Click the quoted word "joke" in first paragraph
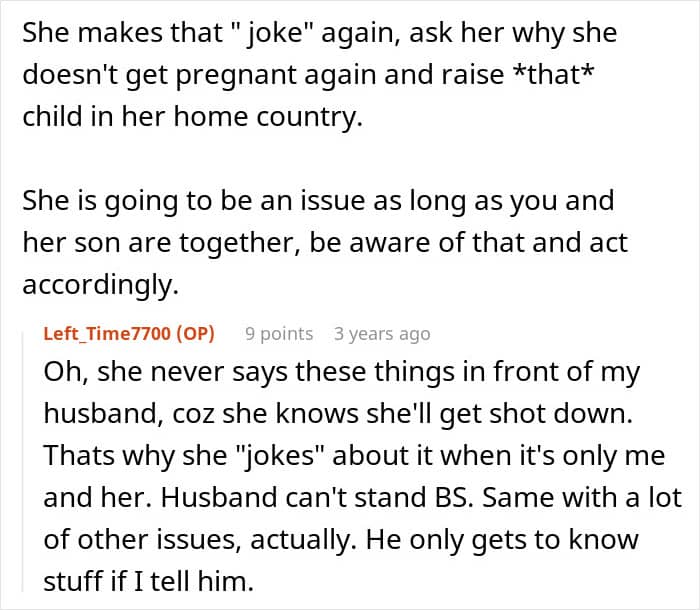The width and height of the screenshot is (700, 610). [x=273, y=33]
